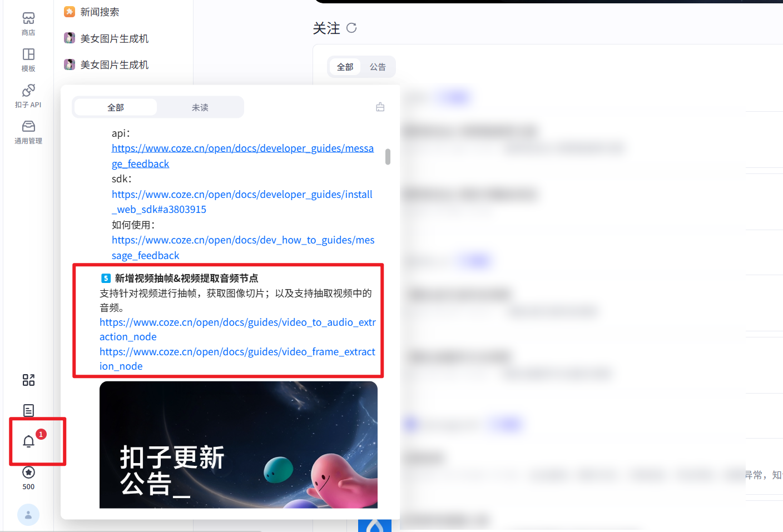Click the credits star icon showing 500

click(28, 473)
